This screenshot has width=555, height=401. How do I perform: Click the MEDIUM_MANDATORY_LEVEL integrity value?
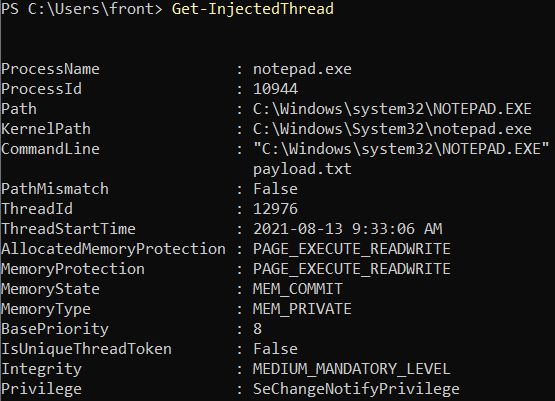pyautogui.click(x=352, y=369)
